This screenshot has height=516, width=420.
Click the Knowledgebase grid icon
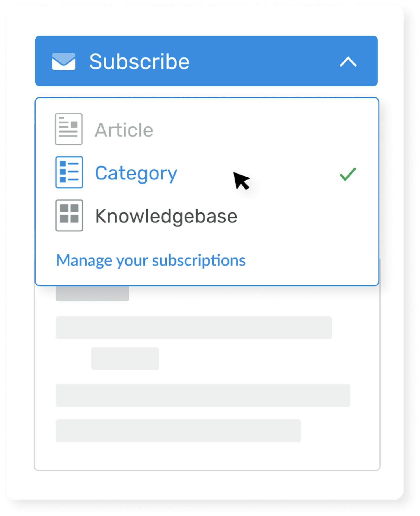[x=69, y=215]
